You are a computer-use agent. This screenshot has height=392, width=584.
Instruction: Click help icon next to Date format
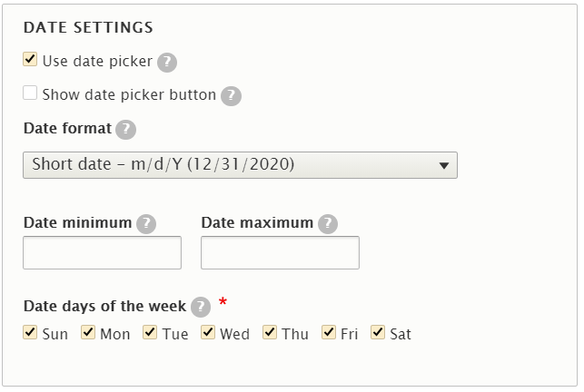point(126,129)
